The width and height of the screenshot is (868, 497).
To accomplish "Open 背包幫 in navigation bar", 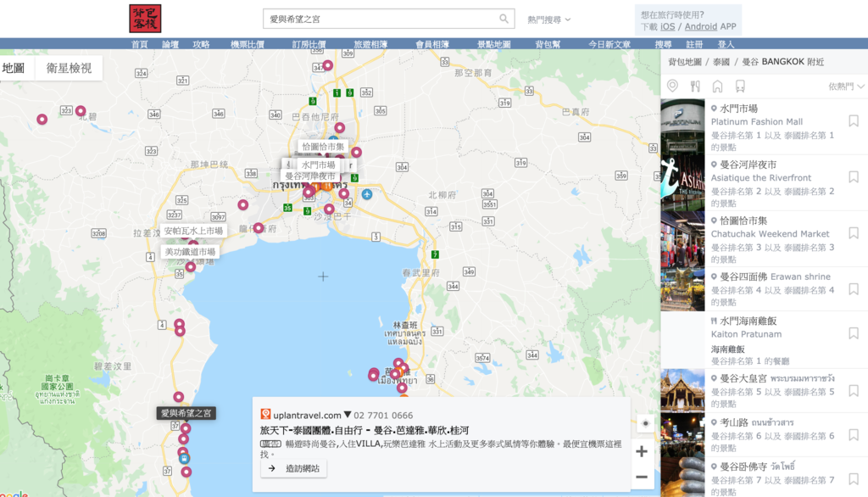I will pyautogui.click(x=548, y=44).
